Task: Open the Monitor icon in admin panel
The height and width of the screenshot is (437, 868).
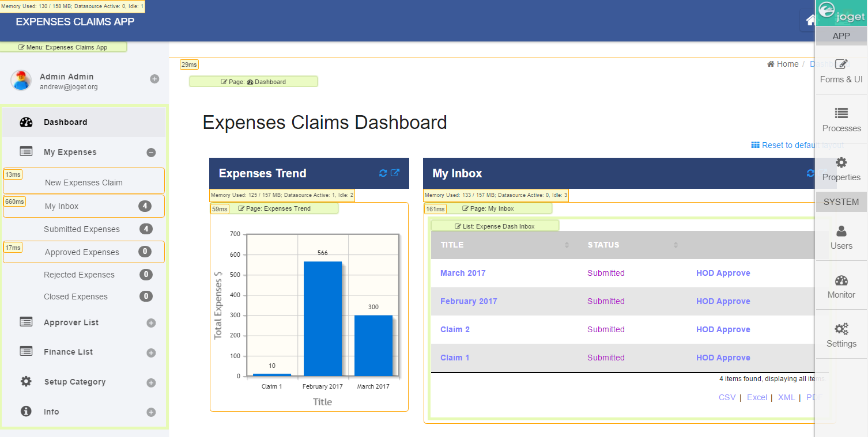Action: click(841, 280)
